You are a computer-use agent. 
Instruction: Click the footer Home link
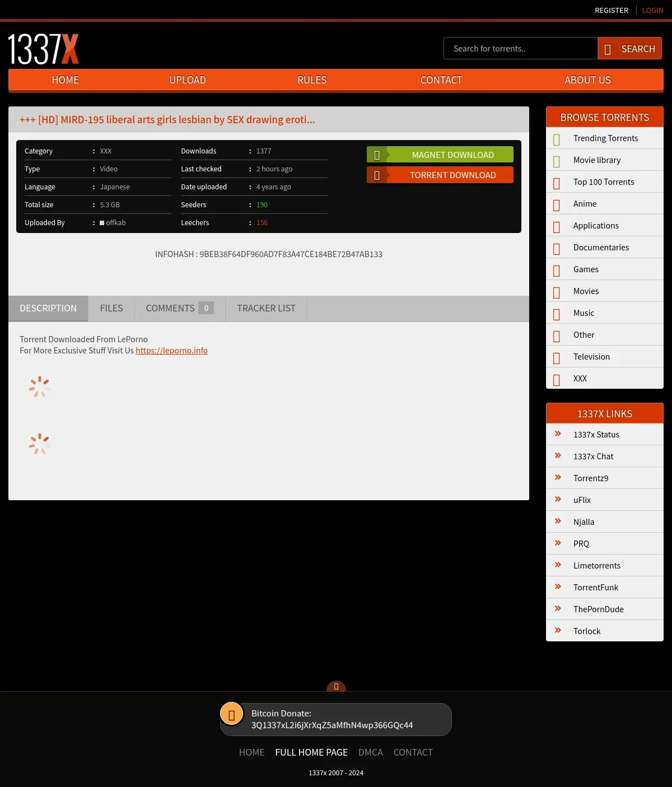[x=251, y=752]
